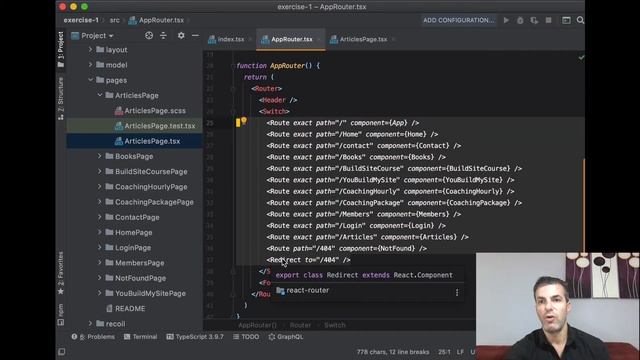Open the Project view dropdown
Viewport: 640px width, 360px height.
(93, 36)
